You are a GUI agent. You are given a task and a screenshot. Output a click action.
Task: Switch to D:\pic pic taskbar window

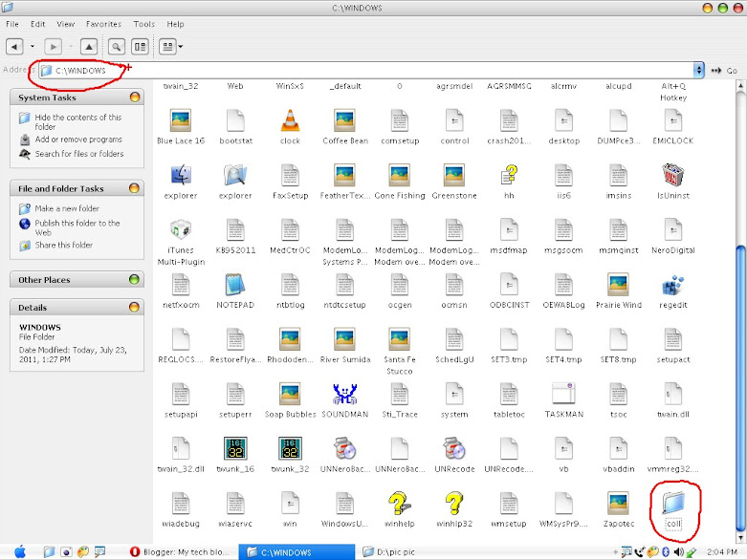pyautogui.click(x=388, y=552)
